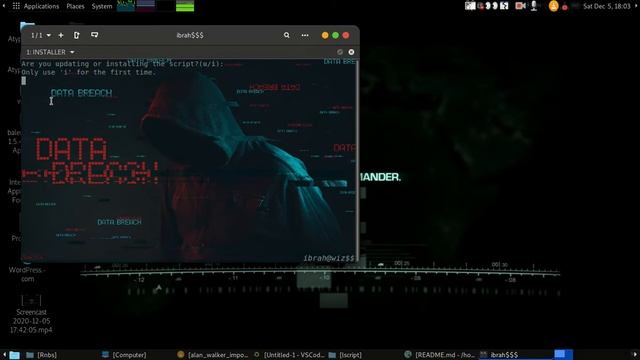640x360 pixels.
Task: Open the System menu
Action: tap(102, 6)
